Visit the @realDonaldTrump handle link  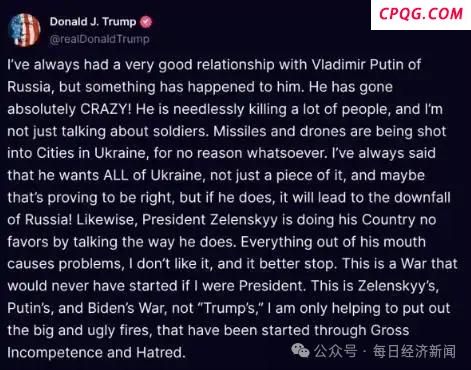point(99,39)
